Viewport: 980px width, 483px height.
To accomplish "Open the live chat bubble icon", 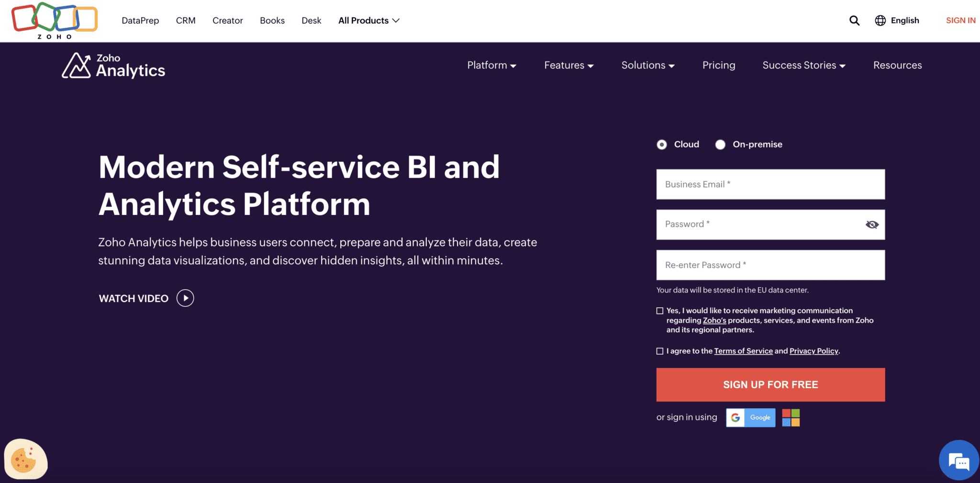I will (x=958, y=461).
